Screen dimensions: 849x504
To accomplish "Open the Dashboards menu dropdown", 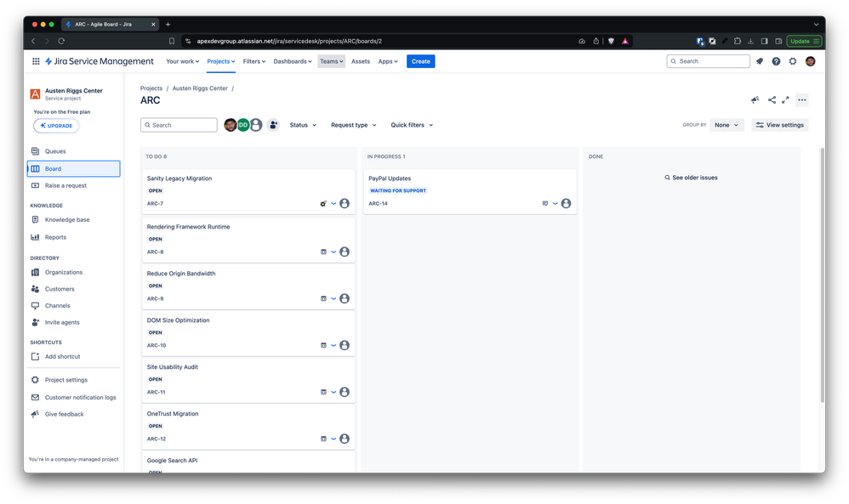I will coord(293,62).
